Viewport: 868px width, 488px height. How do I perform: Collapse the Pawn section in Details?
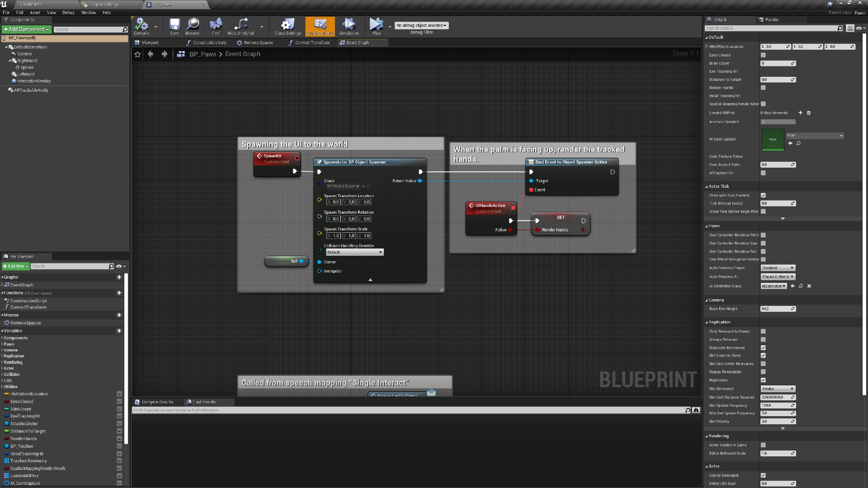tap(713, 226)
